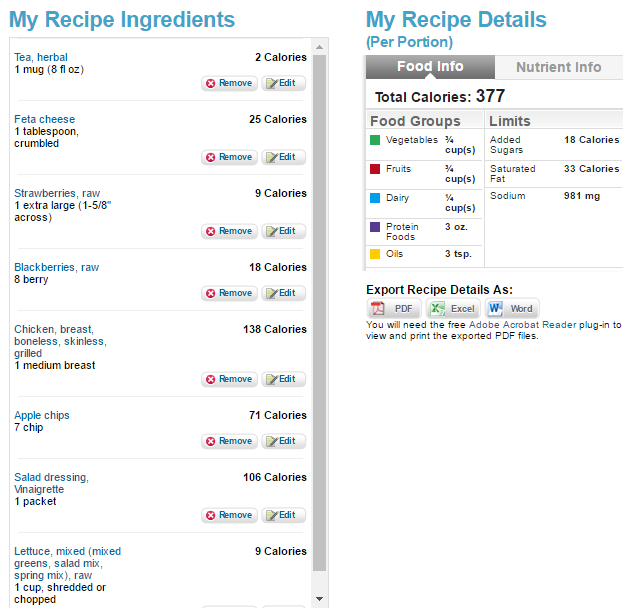623x608 pixels.
Task: Remove the grilled chicken breast ingredient
Action: coord(229,379)
